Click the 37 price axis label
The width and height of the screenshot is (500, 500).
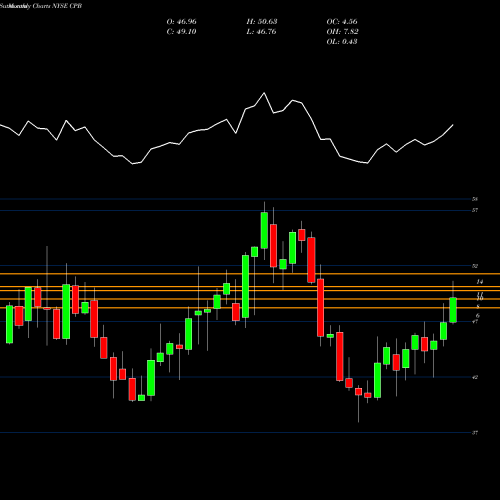pyautogui.click(x=475, y=433)
